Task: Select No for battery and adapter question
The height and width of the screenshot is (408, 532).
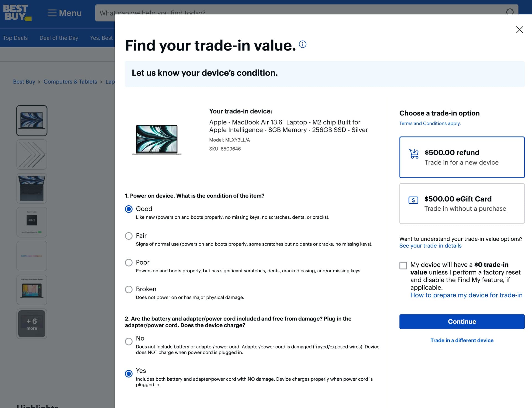Action: coord(129,341)
